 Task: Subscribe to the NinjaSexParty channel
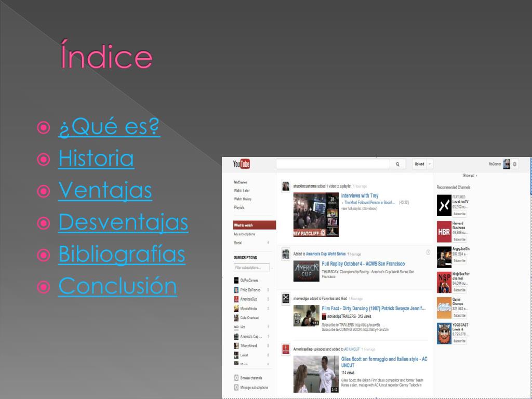(459, 290)
